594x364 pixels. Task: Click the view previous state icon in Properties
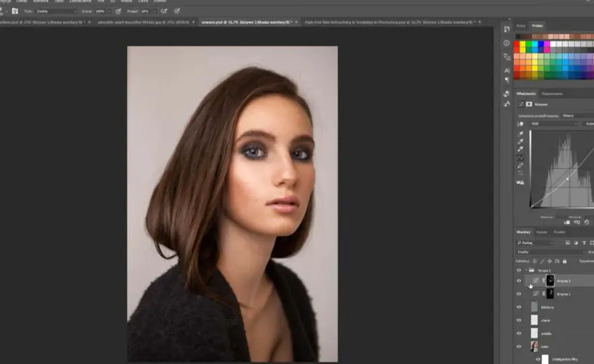click(577, 222)
